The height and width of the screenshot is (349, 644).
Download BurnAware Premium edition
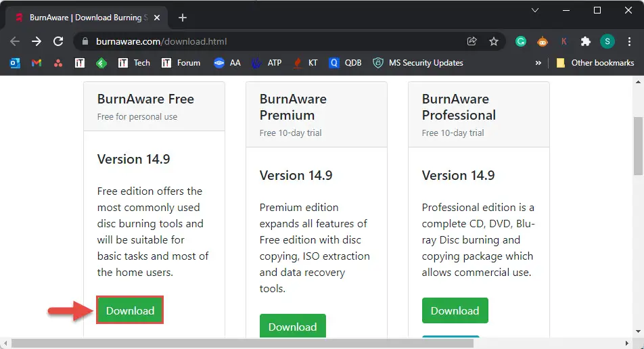tap(293, 326)
